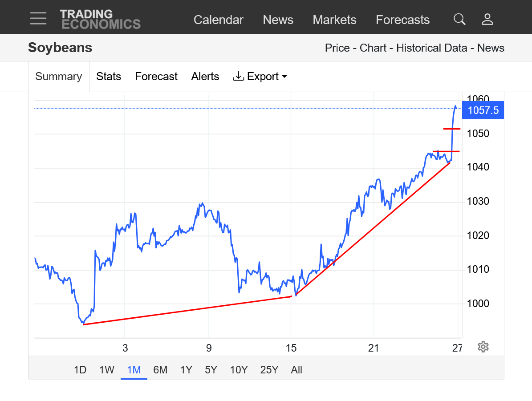This screenshot has width=532, height=401.
Task: Go to the News menu item
Action: [278, 20]
